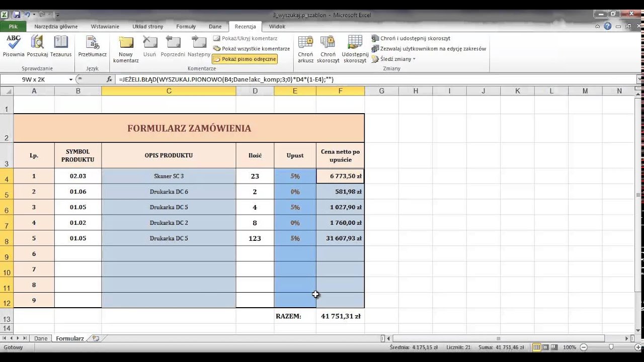Switch to Wstawianie tab
Screen dimensions: 644x362
105,27
